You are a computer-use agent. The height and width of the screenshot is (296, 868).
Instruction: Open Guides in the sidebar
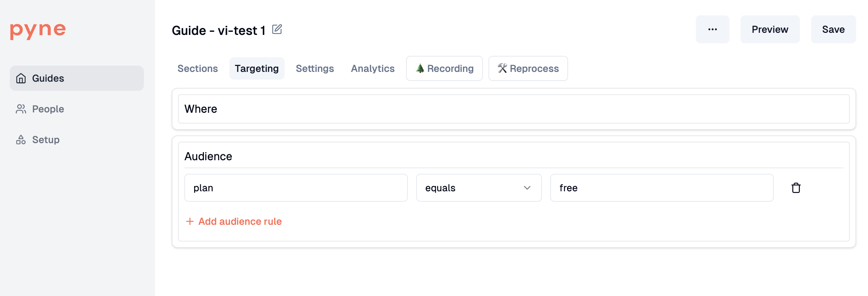[77, 78]
